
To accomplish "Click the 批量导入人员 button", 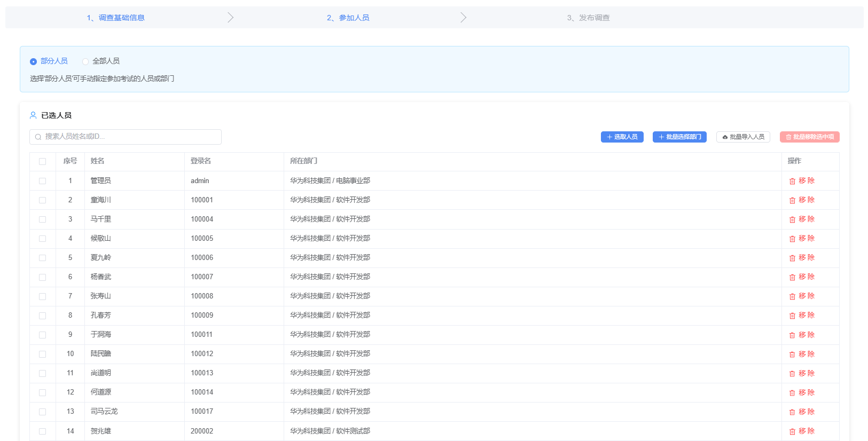I will (x=743, y=137).
